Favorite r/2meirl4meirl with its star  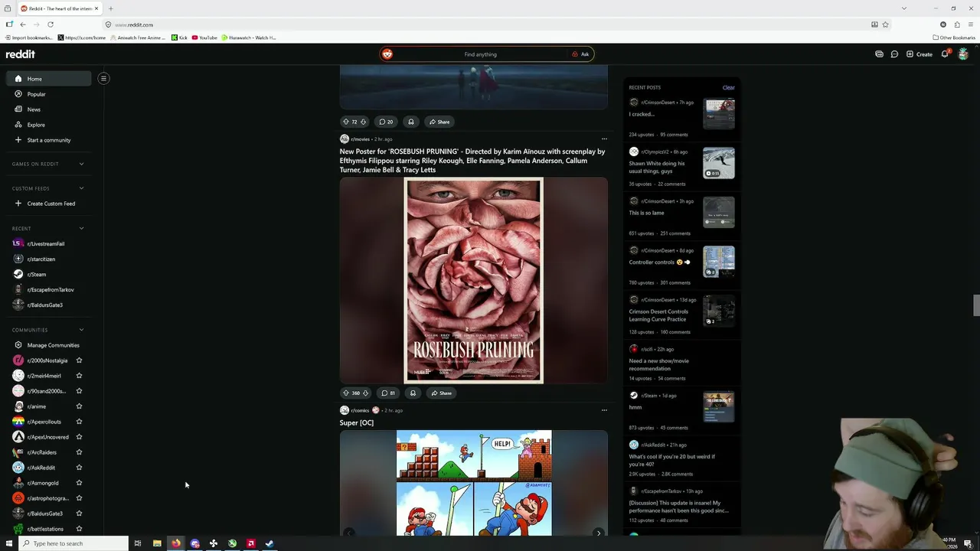point(79,376)
